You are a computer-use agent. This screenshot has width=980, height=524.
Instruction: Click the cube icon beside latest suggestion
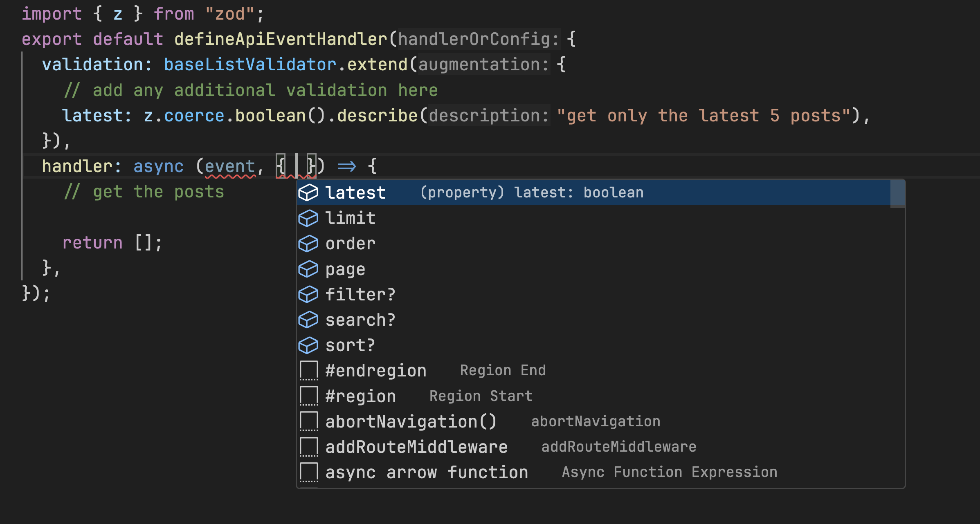coord(308,193)
